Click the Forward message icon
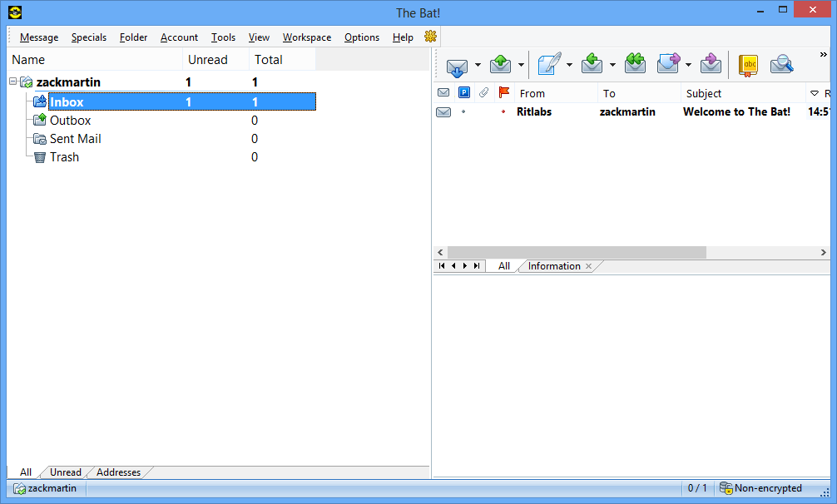 (668, 64)
